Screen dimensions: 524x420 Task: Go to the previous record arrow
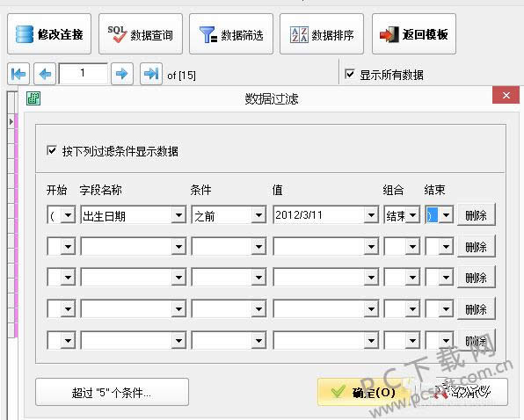tap(45, 74)
